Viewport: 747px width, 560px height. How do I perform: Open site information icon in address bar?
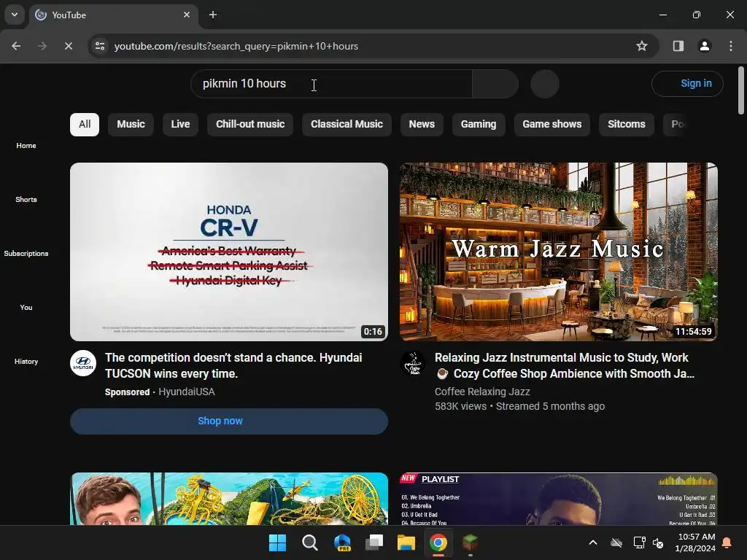point(100,46)
